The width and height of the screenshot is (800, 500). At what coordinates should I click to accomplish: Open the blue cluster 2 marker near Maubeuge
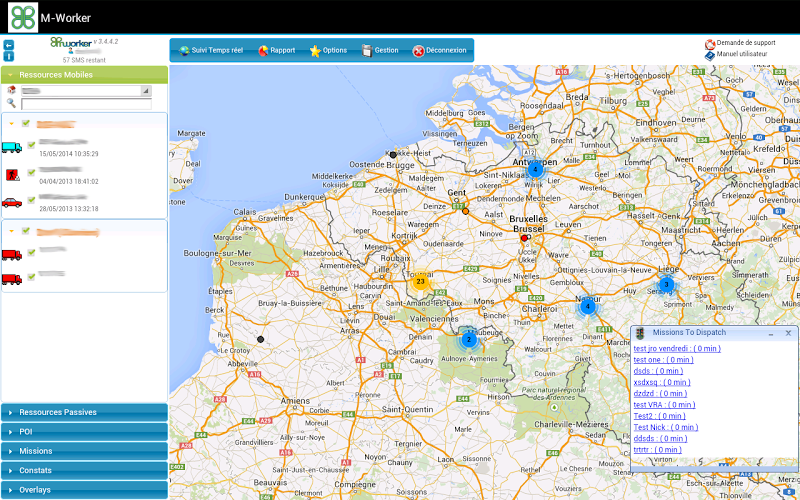pyautogui.click(x=469, y=339)
